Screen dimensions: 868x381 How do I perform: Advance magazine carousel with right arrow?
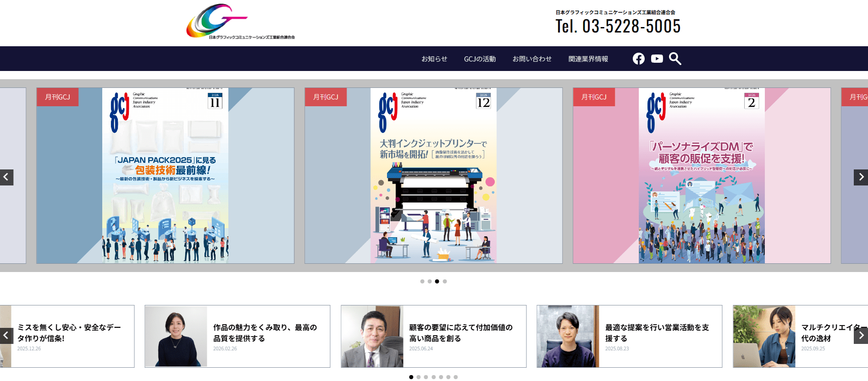[x=861, y=177]
